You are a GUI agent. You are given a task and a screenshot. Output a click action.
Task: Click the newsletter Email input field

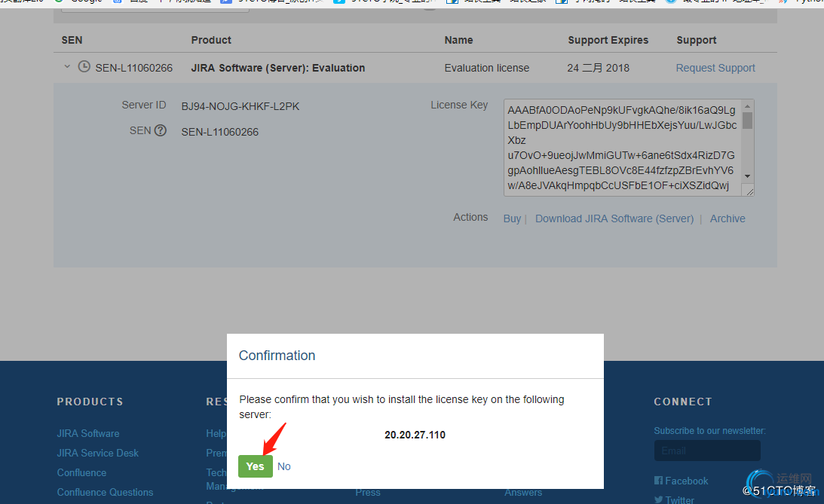[707, 451]
